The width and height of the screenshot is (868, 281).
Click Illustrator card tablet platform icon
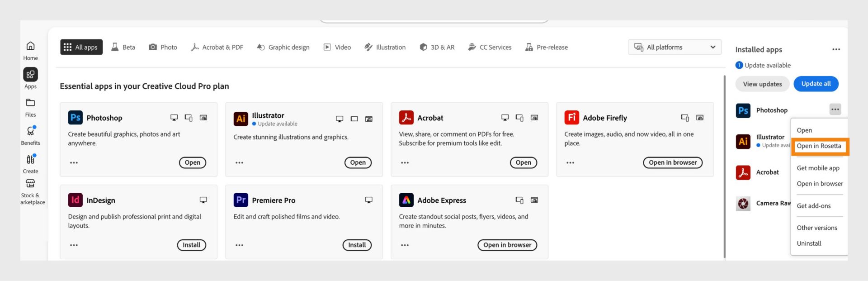(x=354, y=119)
